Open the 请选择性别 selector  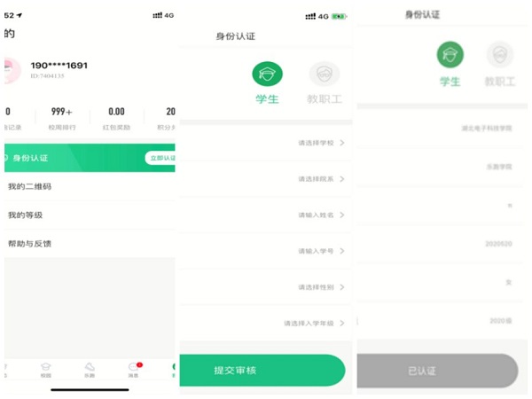[265, 287]
